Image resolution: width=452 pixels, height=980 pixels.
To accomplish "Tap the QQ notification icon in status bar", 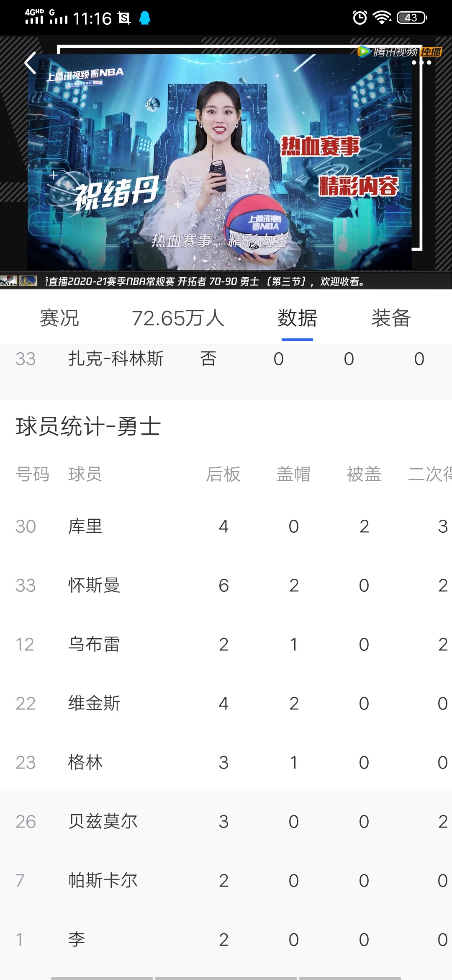I will coord(145,18).
